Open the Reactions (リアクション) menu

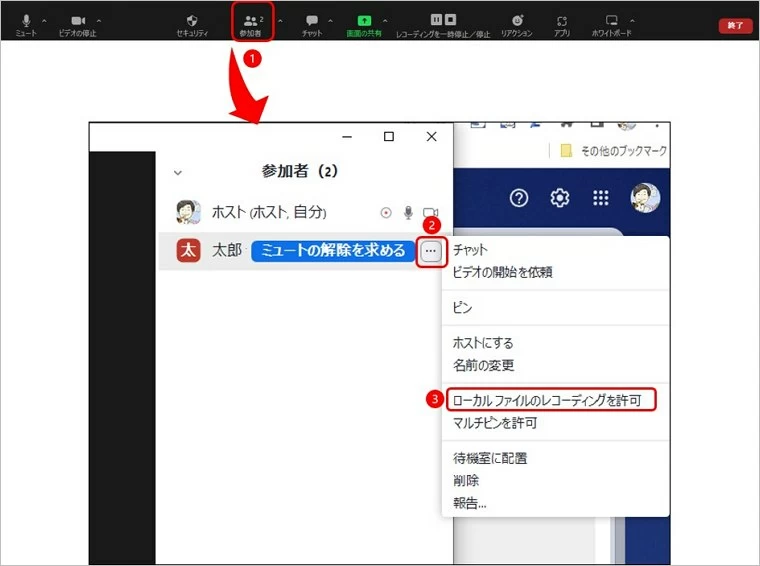(517, 24)
